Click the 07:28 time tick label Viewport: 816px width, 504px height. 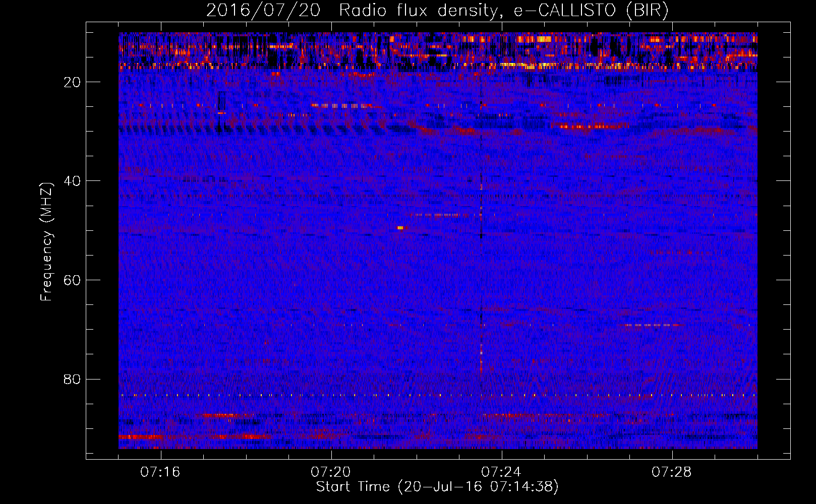click(672, 472)
